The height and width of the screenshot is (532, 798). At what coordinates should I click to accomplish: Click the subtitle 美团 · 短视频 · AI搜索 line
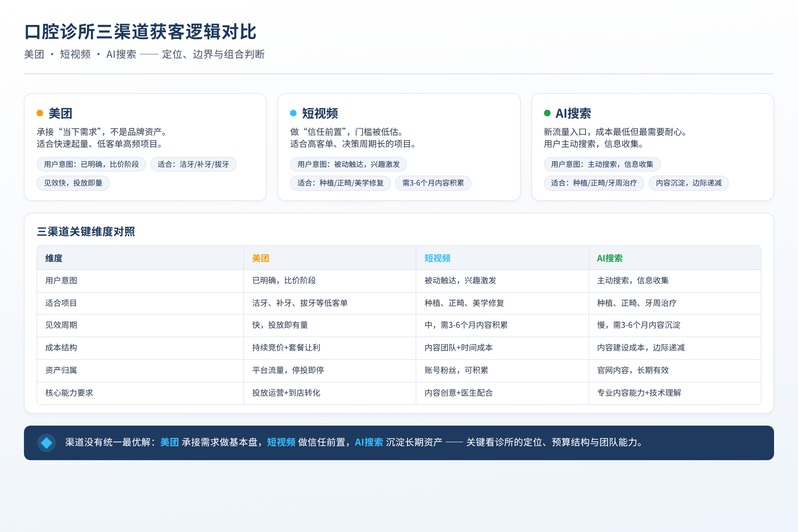point(144,54)
